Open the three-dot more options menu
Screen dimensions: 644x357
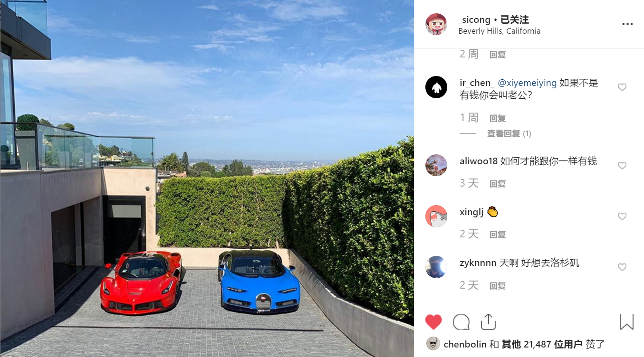click(x=627, y=25)
